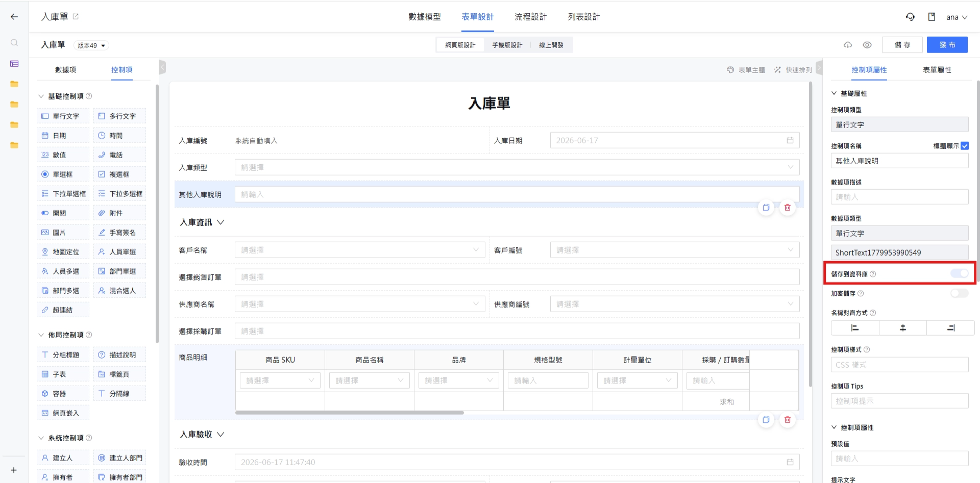
Task: Add 手寫簽名 signature control
Action: click(x=119, y=233)
